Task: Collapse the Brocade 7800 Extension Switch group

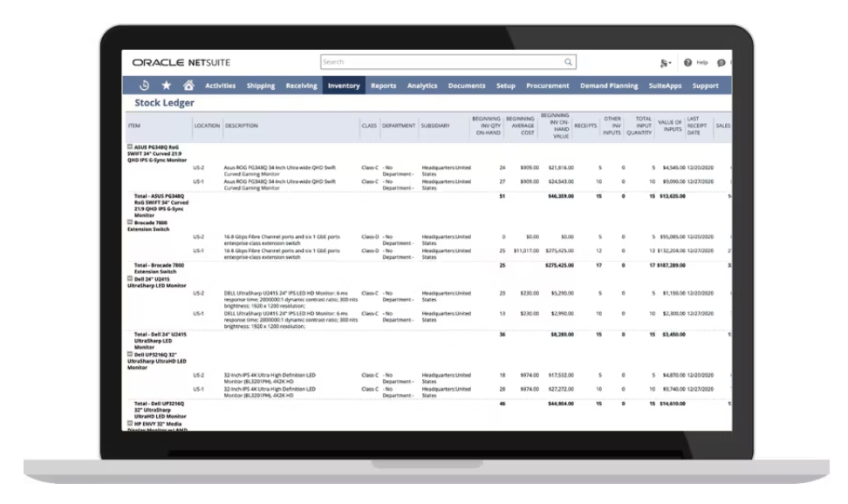Action: (x=130, y=222)
